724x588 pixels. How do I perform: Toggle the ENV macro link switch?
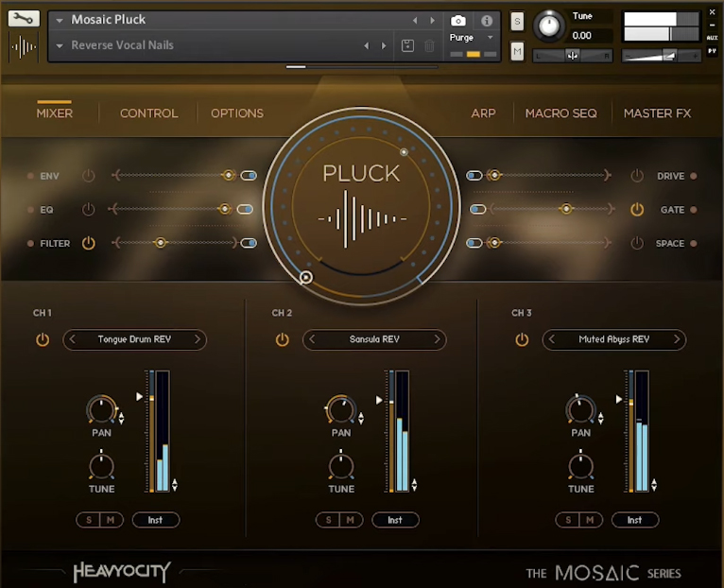coord(249,176)
